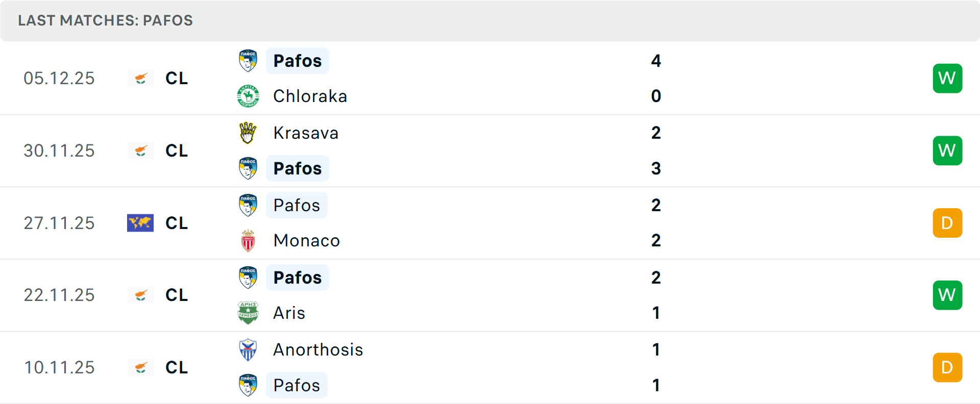Select the Aris team name
980x404 pixels.
coord(289,313)
